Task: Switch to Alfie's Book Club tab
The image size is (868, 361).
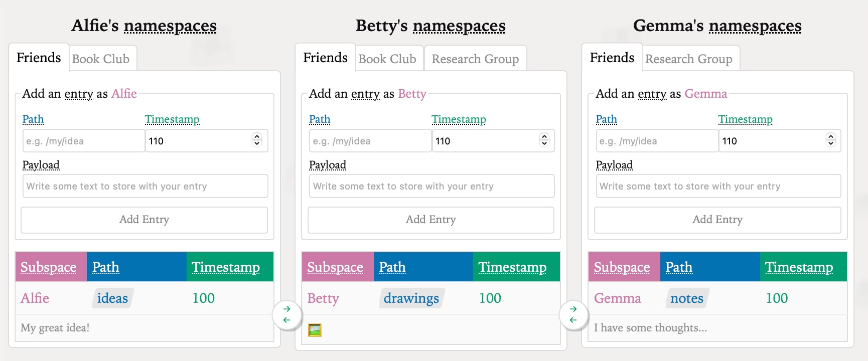Action: pos(101,59)
